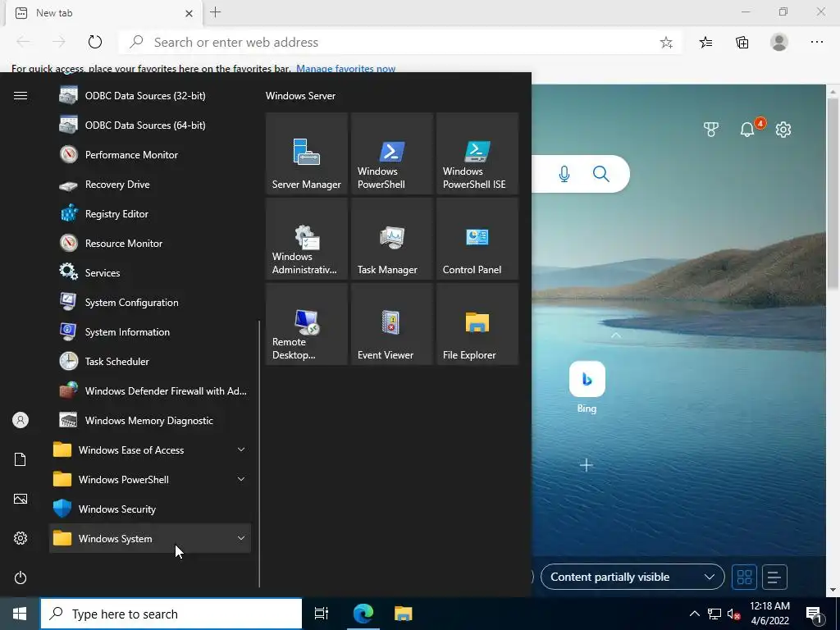Open the Action Center notifications icon
Screen dimensions: 840x630
(815, 614)
